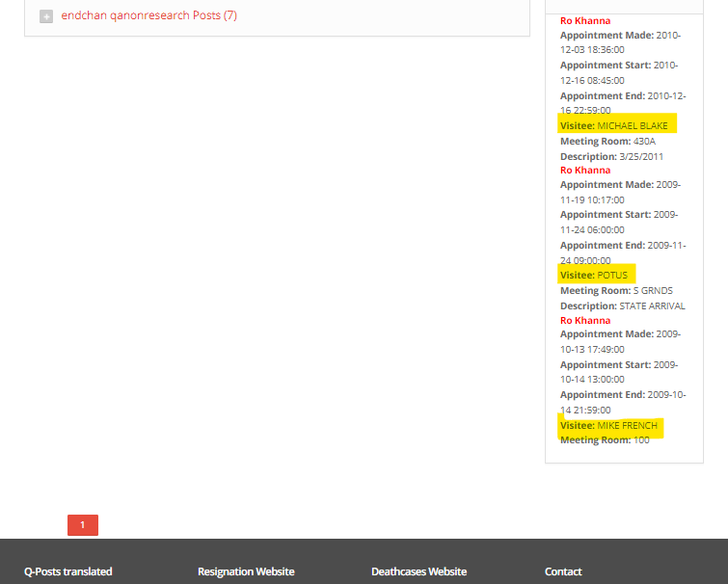The image size is (728, 584).
Task: Click Meeting Room: 100 text
Action: [605, 439]
